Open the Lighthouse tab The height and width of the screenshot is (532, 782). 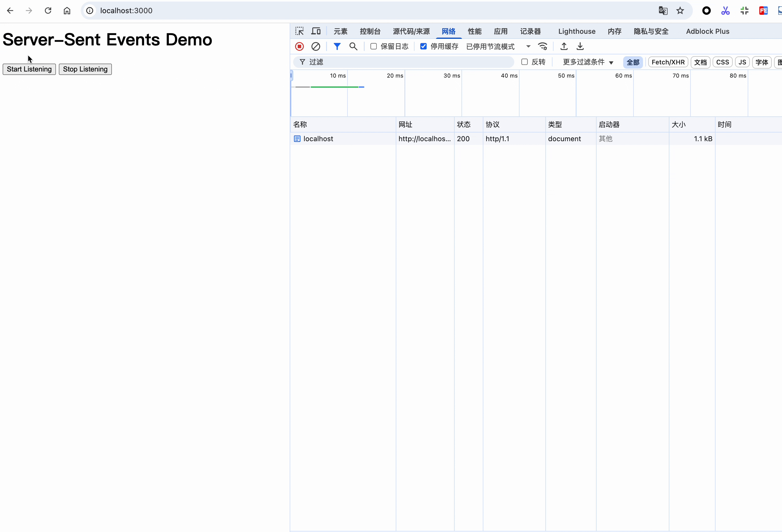[576, 31]
